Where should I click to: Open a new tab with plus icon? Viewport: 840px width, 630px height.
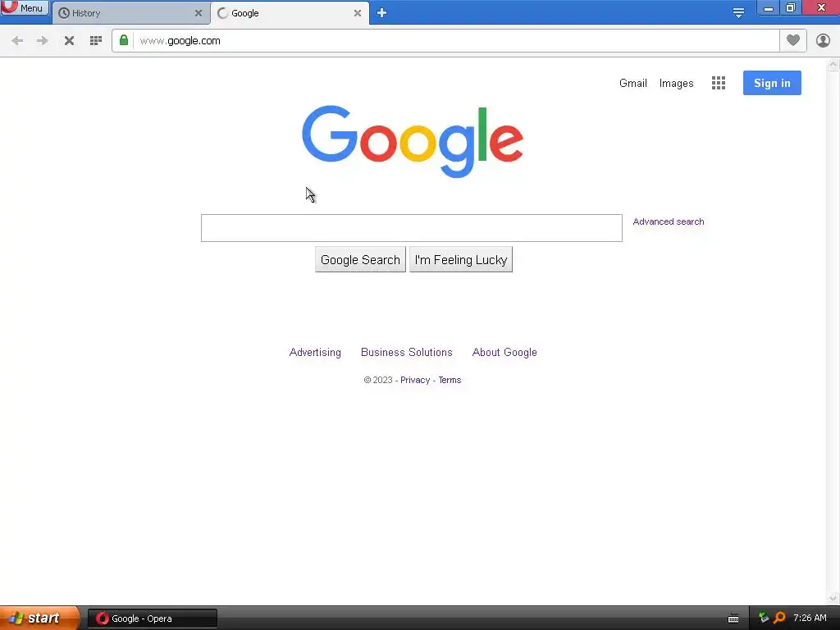click(x=381, y=13)
